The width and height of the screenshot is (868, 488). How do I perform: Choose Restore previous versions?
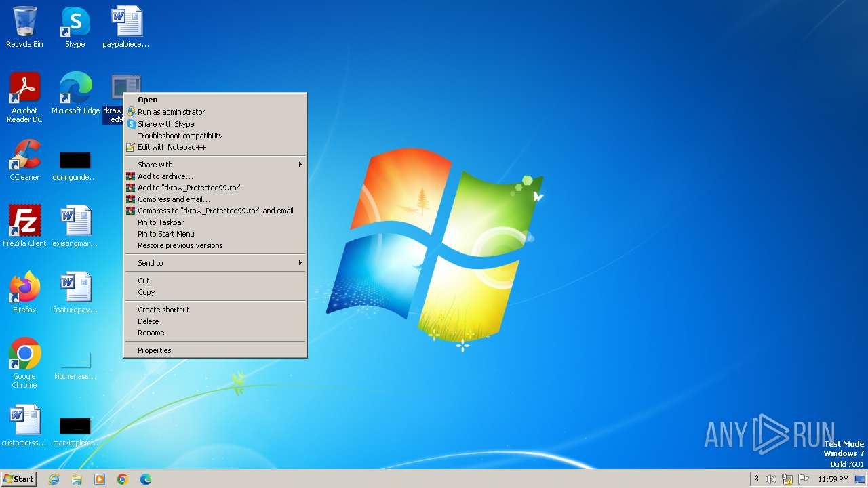tap(215, 245)
